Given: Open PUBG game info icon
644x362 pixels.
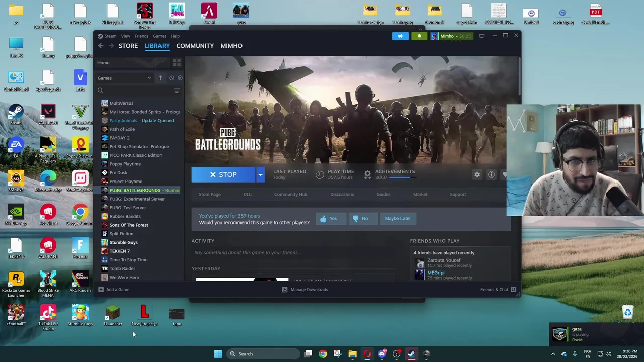Looking at the screenshot, I should 491,174.
